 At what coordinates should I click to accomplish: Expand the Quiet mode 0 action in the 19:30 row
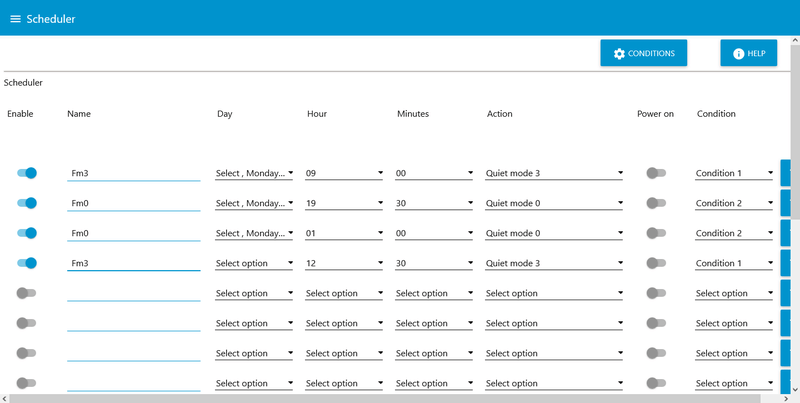point(554,204)
